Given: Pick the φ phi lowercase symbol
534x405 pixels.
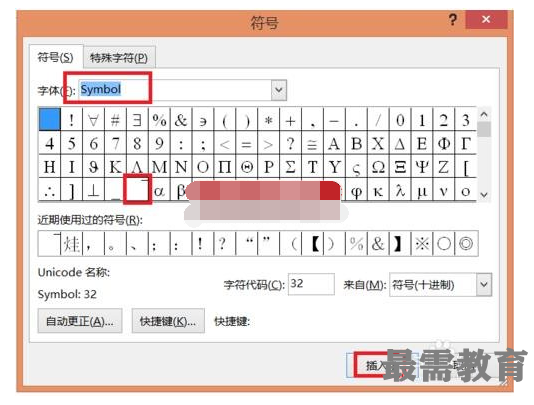Looking at the screenshot, I should (x=356, y=190).
